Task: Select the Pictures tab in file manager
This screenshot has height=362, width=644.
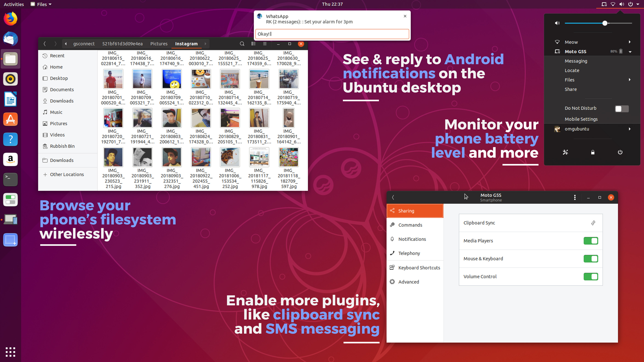Action: [158, 43]
